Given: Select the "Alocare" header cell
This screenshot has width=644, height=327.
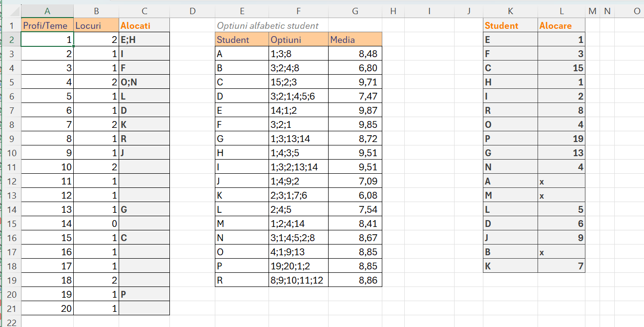Looking at the screenshot, I should tap(561, 25).
